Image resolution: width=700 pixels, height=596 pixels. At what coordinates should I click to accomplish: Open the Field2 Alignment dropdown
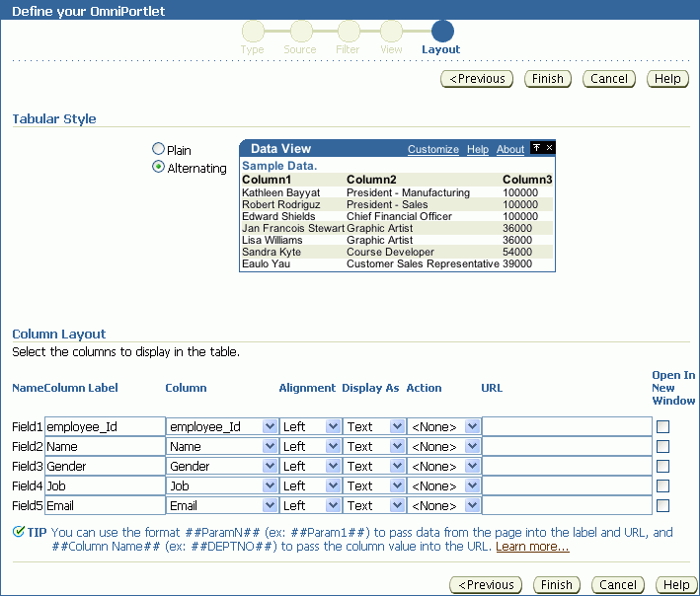[310, 447]
